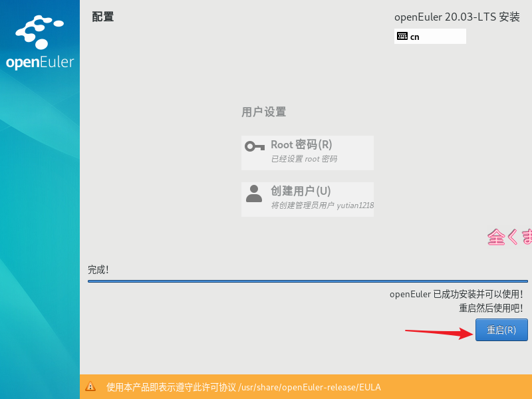This screenshot has width=532, height=399.
Task: Click the user silhouette icon
Action: (254, 194)
